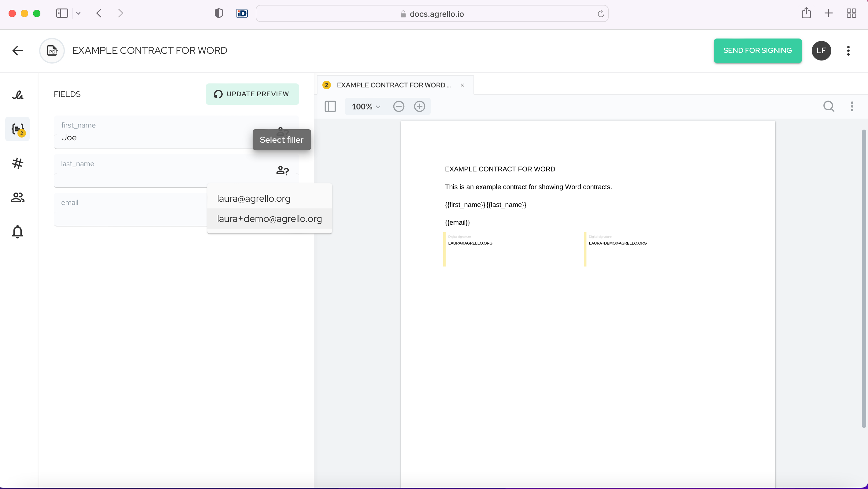Open the signatures sidebar icon

point(17,95)
